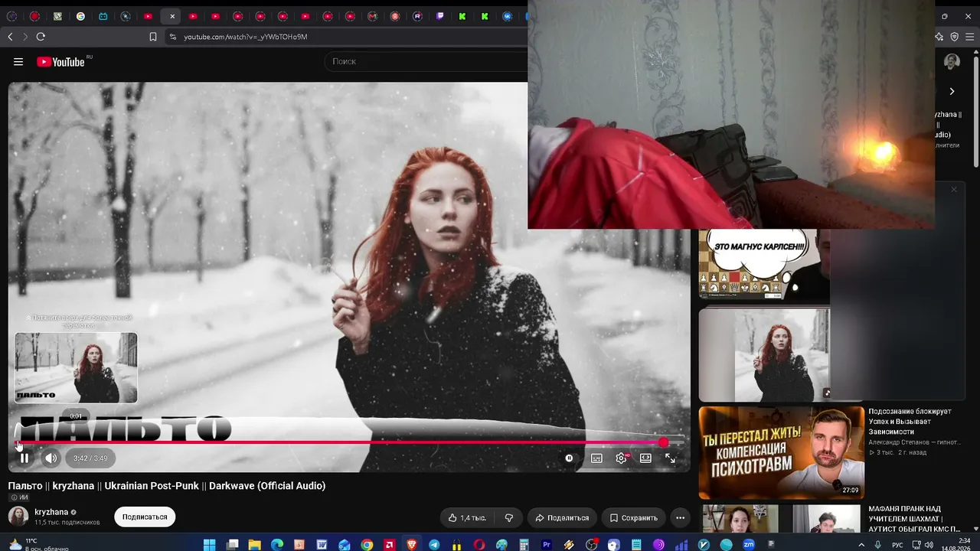The image size is (980, 551).
Task: Switch the РУС keyboard language
Action: click(898, 545)
